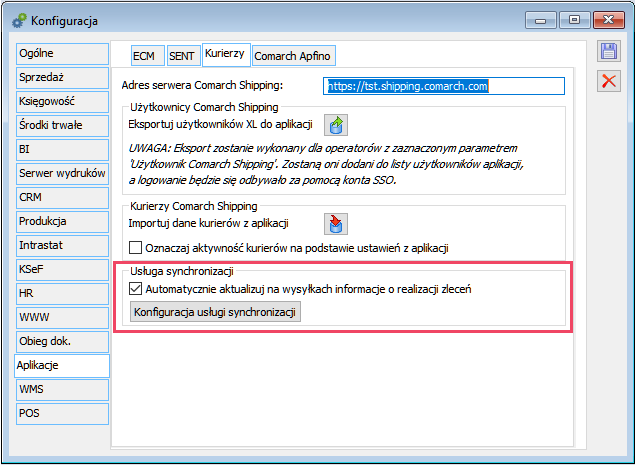Open the Ogólne side tab
The width and height of the screenshot is (636, 465).
coord(62,54)
